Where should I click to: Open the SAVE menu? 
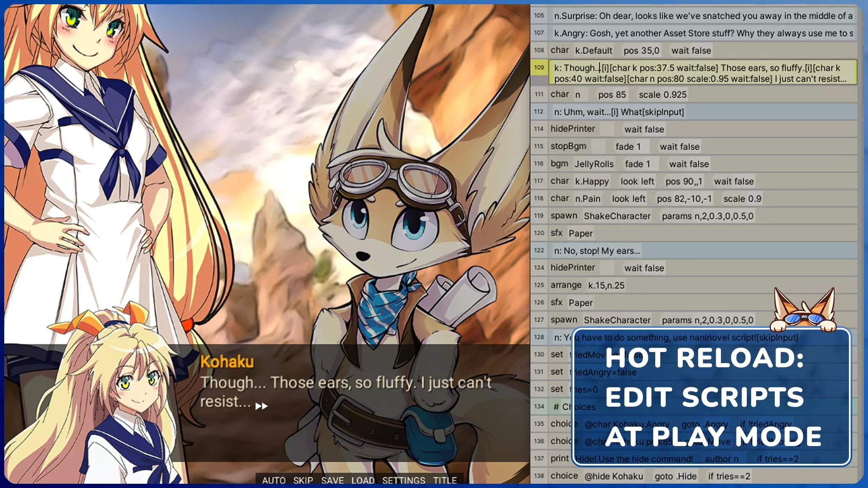tap(332, 480)
